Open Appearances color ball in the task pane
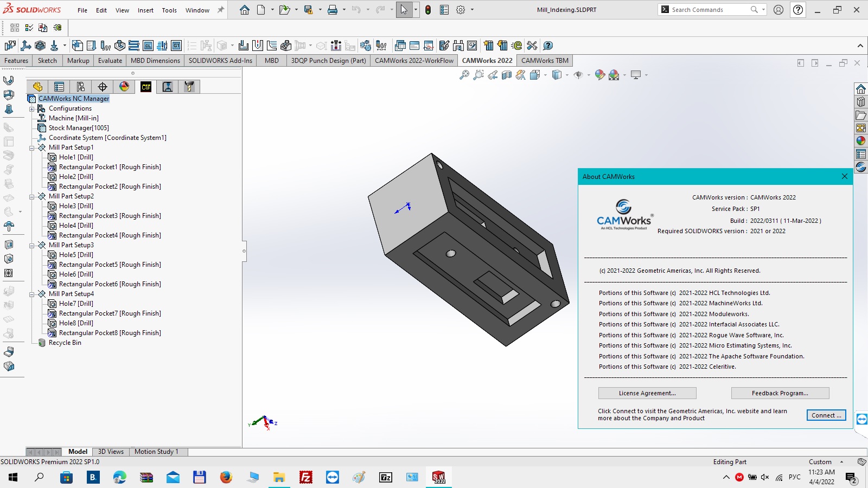Screen dimensions: 868x488 [x=861, y=141]
